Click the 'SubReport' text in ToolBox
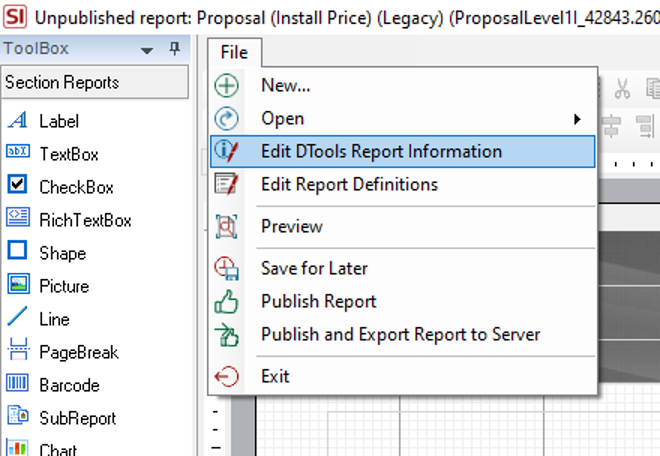Image resolution: width=660 pixels, height=456 pixels. (x=77, y=419)
